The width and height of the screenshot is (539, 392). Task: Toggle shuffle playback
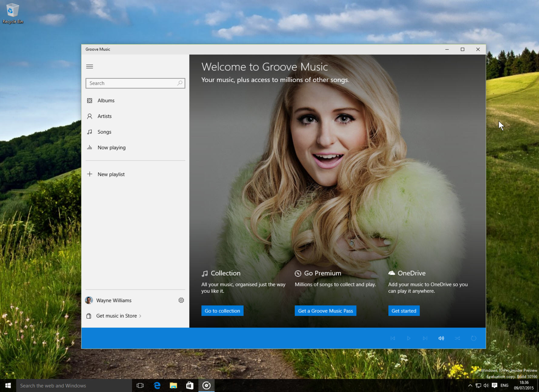[x=457, y=338]
